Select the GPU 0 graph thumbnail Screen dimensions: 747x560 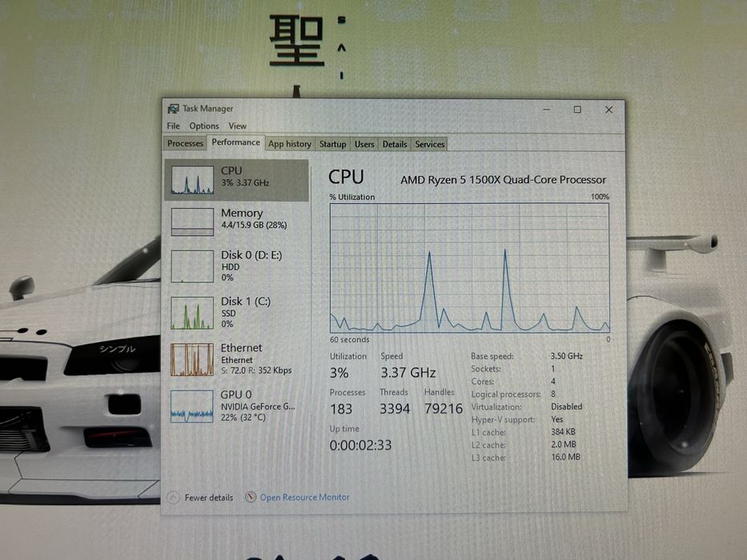[x=192, y=406]
